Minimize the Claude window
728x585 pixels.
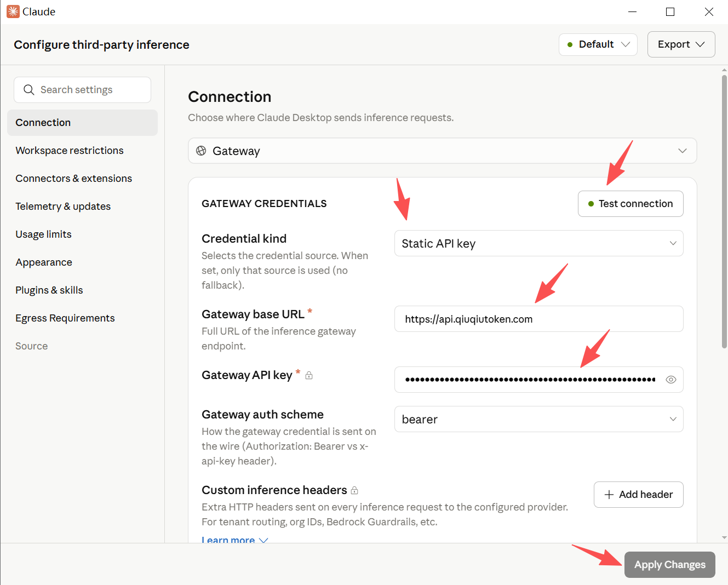(632, 12)
